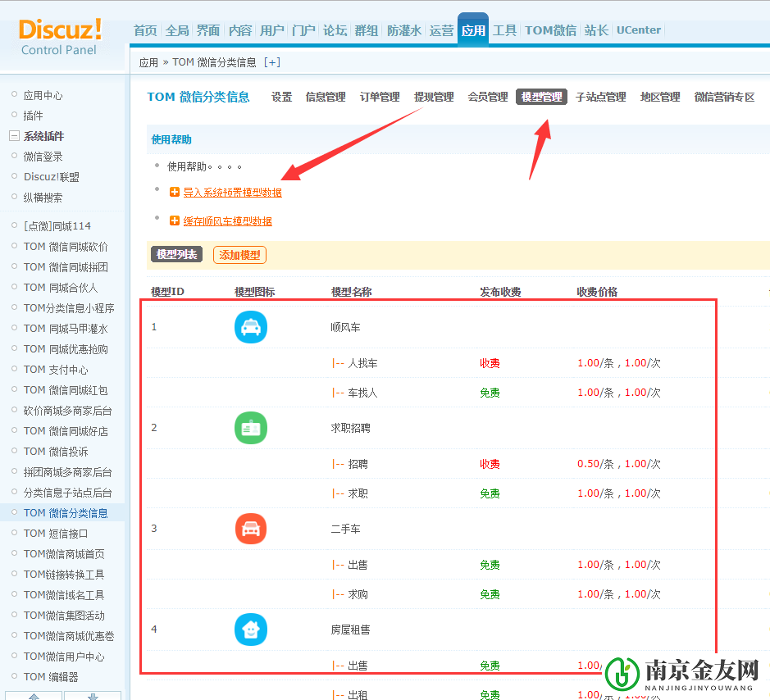Click the 添加模型 button
Viewport: 770px width, 700px height.
[239, 255]
